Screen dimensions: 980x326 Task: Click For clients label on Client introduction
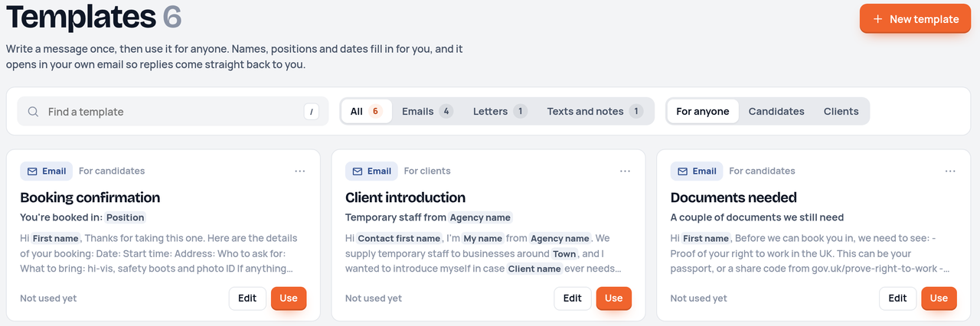427,171
